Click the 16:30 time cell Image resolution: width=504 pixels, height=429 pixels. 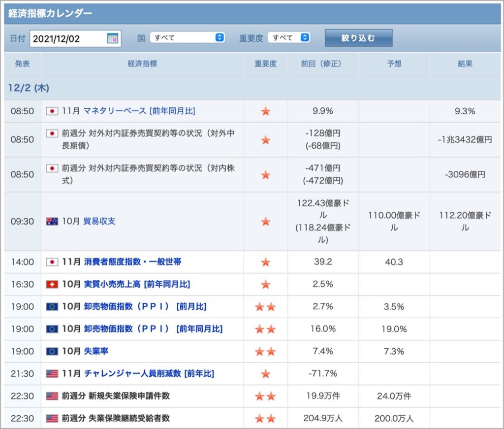click(x=22, y=284)
